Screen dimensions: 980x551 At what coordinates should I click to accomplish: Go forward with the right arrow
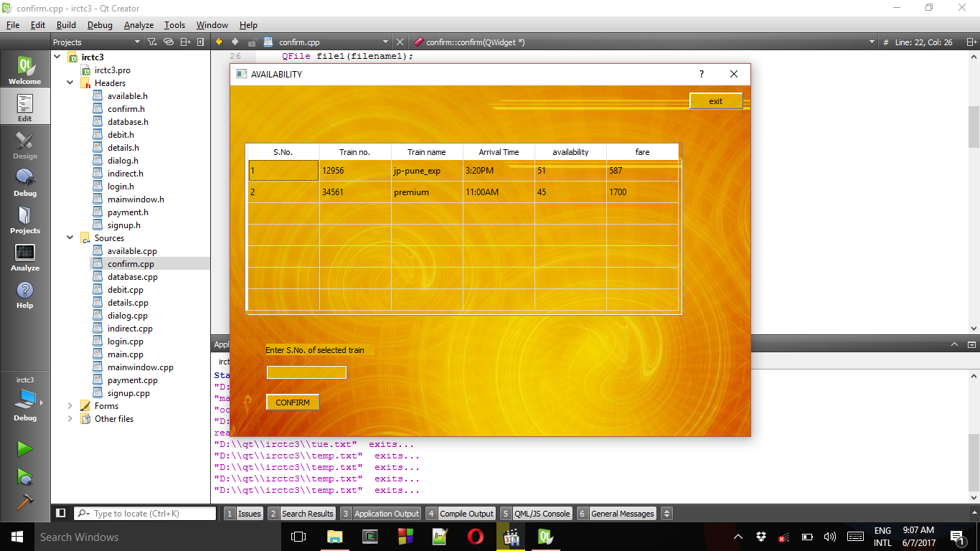[x=235, y=42]
